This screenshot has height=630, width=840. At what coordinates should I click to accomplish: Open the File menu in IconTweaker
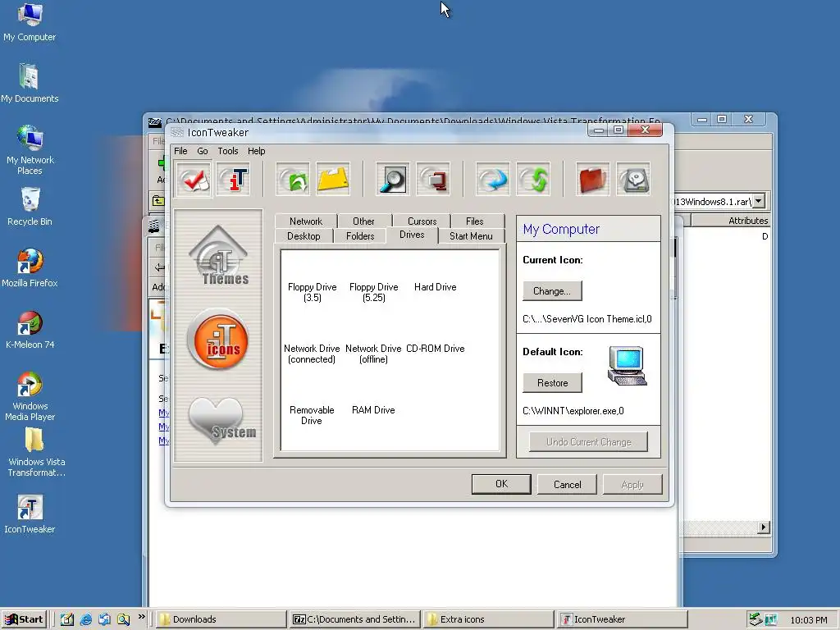(180, 151)
